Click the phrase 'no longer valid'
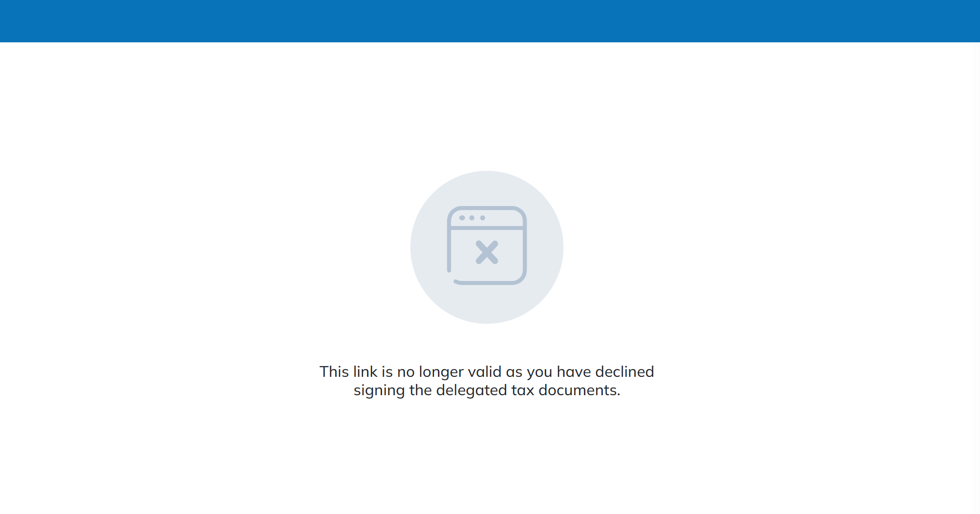Screen dimensions: 980x514 pos(450,373)
